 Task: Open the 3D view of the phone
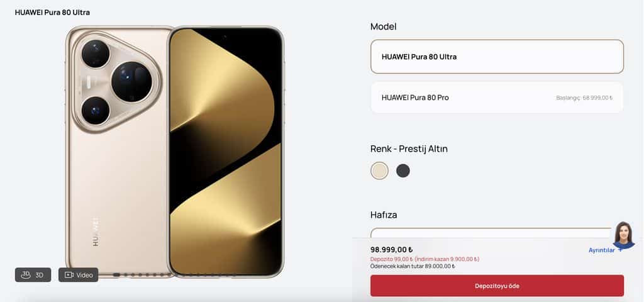point(33,275)
